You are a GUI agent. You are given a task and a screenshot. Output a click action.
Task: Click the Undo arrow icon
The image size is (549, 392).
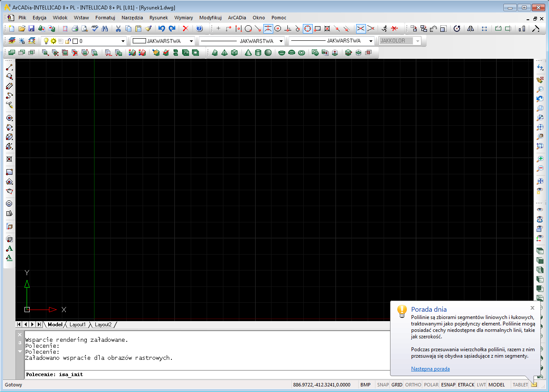(x=162, y=29)
